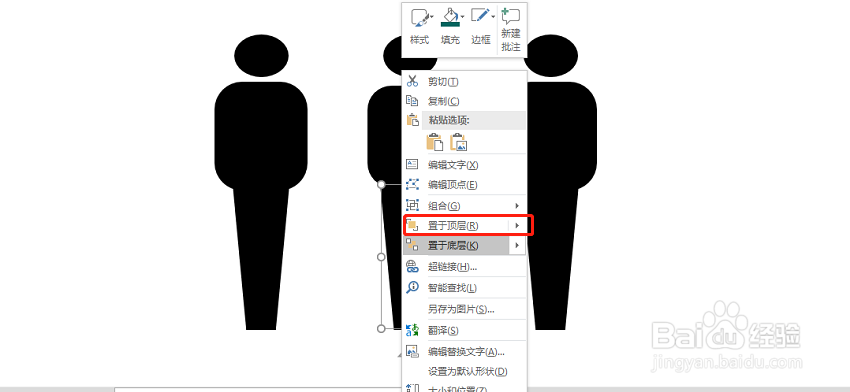Expand Send to Back (置于底层) submenu arrow
The image size is (850, 392).
coord(518,246)
